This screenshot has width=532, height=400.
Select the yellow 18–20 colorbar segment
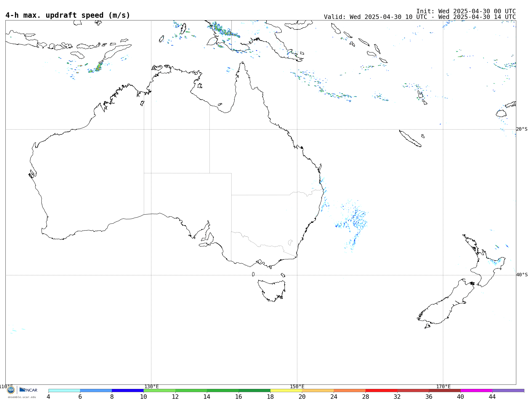pos(286,391)
